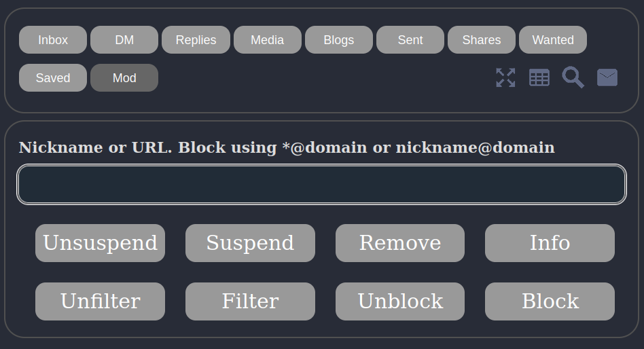Click the Info button
The width and height of the screenshot is (644, 349).
click(x=550, y=243)
